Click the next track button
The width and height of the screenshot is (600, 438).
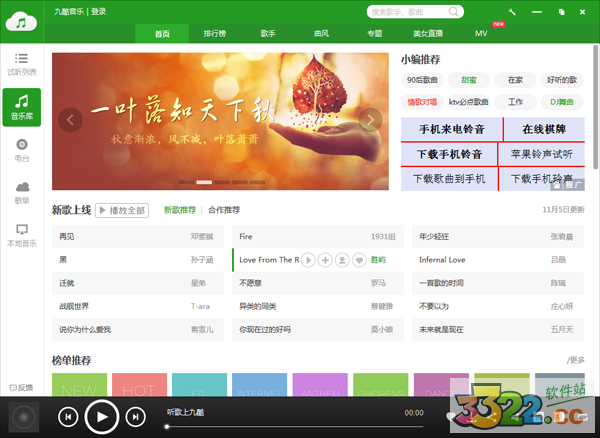pos(135,417)
